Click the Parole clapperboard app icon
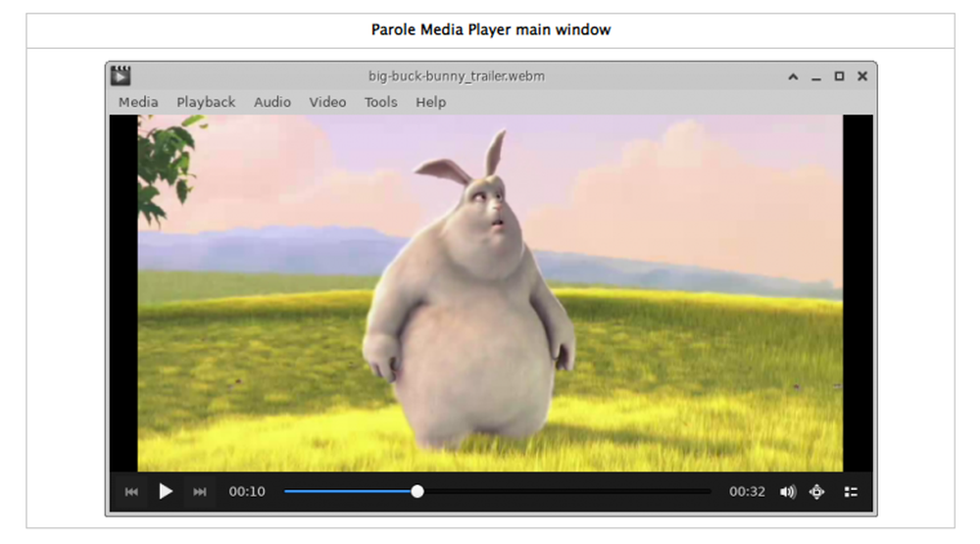The width and height of the screenshot is (980, 544). (x=121, y=75)
